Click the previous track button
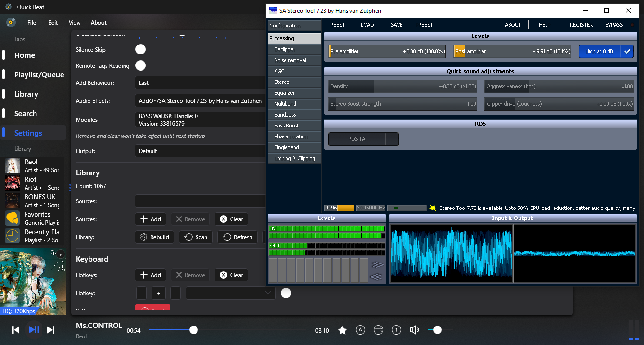Image resolution: width=644 pixels, height=345 pixels. click(x=16, y=330)
